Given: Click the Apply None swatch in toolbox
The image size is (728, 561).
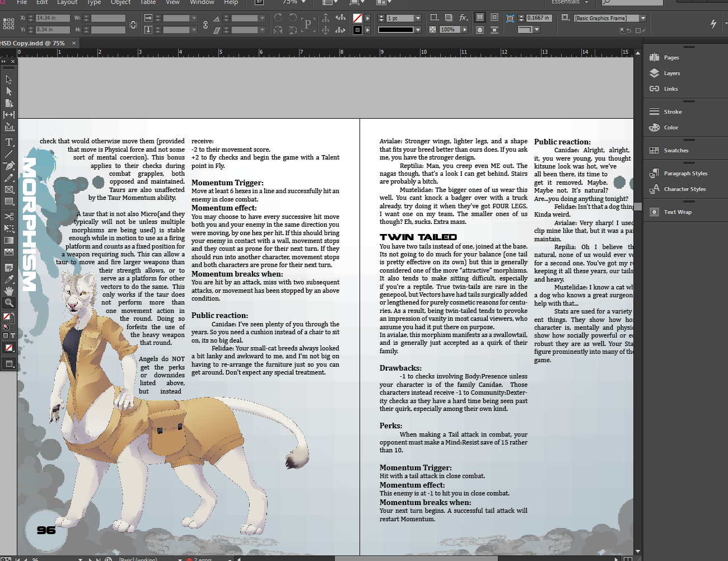Looking at the screenshot, I should coord(9,348).
